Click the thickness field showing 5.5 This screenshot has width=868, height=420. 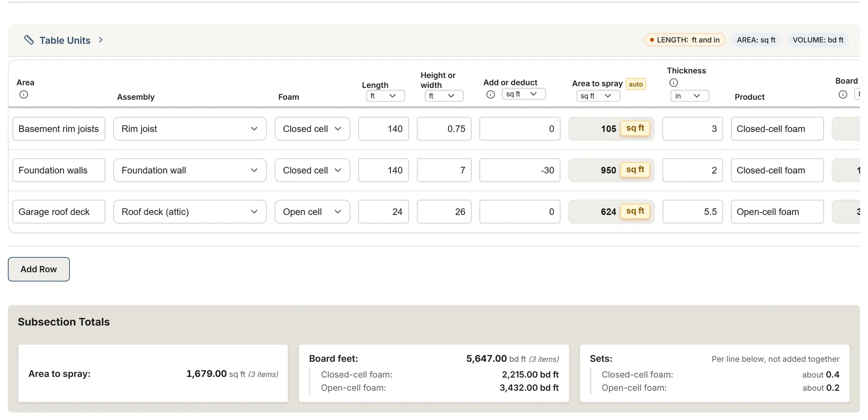[693, 212]
